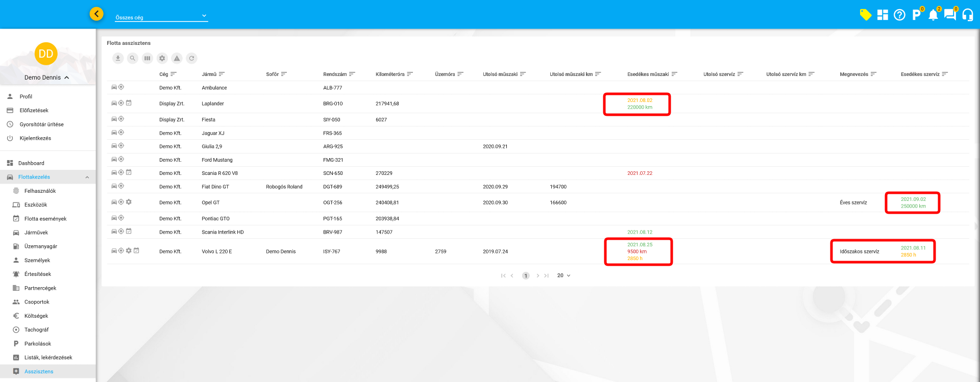This screenshot has height=382, width=980.
Task: Open the rows-per-page dropdown showing 20
Action: coord(563,275)
